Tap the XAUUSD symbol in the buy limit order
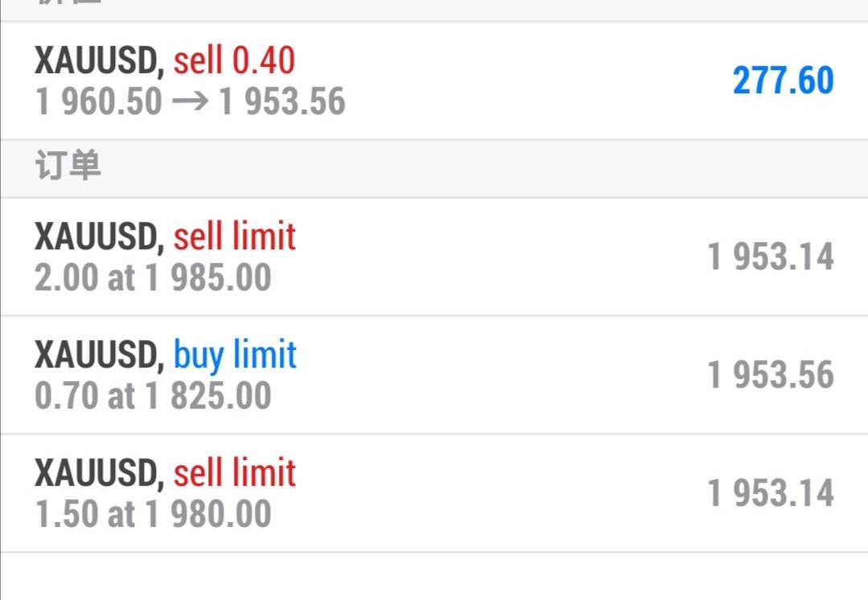868x600 pixels. (x=99, y=355)
